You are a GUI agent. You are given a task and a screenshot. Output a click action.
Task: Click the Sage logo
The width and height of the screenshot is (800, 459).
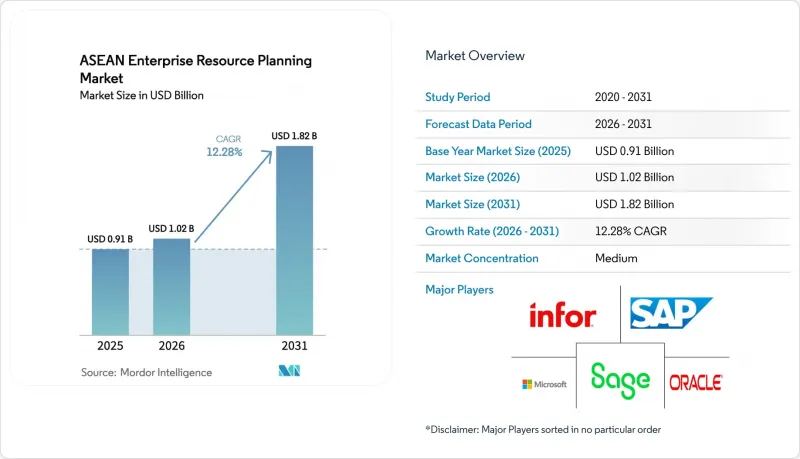click(x=620, y=380)
